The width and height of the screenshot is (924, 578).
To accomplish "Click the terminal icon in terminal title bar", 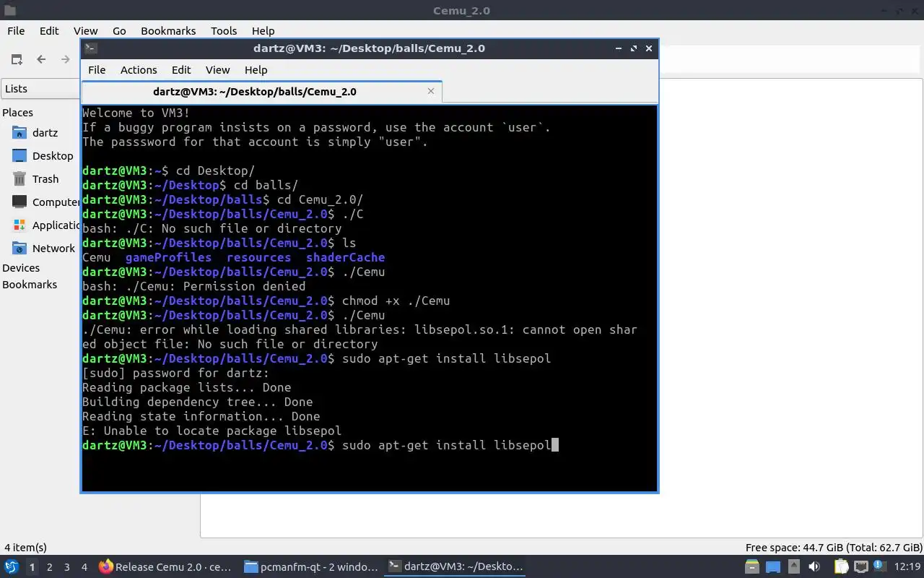I will pyautogui.click(x=90, y=48).
